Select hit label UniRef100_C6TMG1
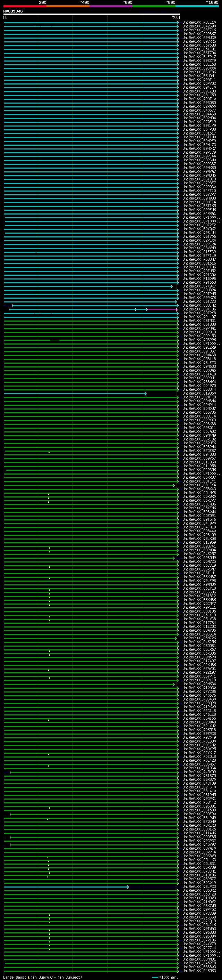Viewport: 222px width, 980px height. tap(199, 321)
